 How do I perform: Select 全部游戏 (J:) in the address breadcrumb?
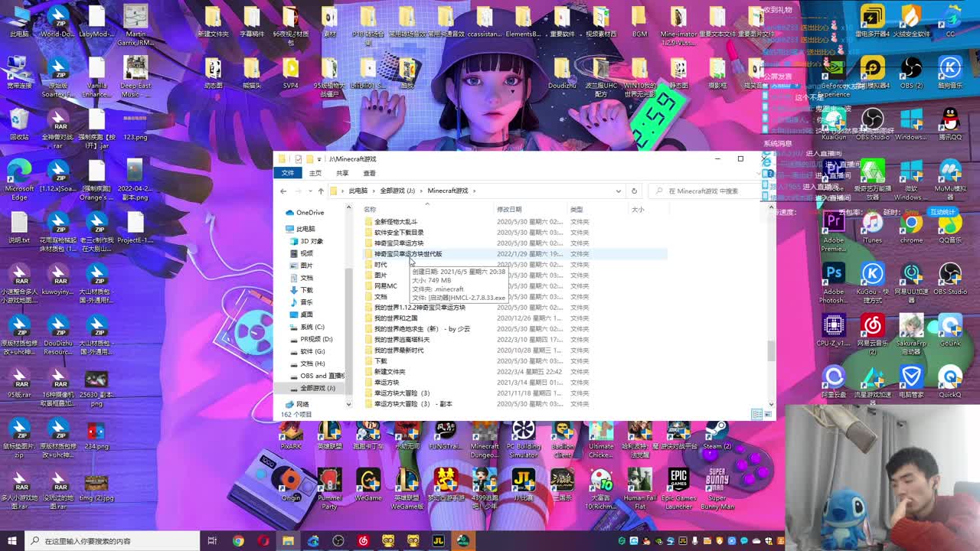click(397, 191)
